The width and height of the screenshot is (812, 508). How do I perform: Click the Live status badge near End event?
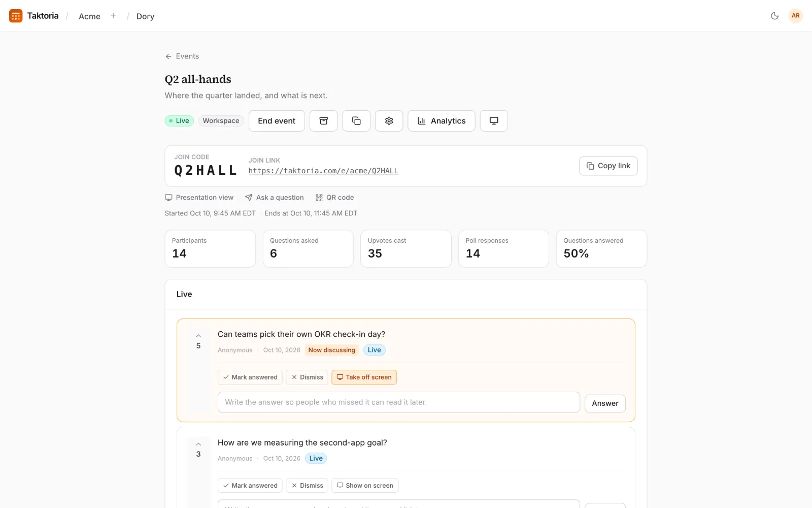pyautogui.click(x=179, y=121)
